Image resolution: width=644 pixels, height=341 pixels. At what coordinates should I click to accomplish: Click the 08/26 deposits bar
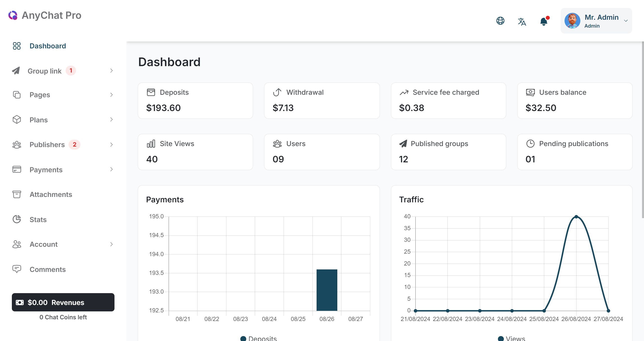point(326,290)
